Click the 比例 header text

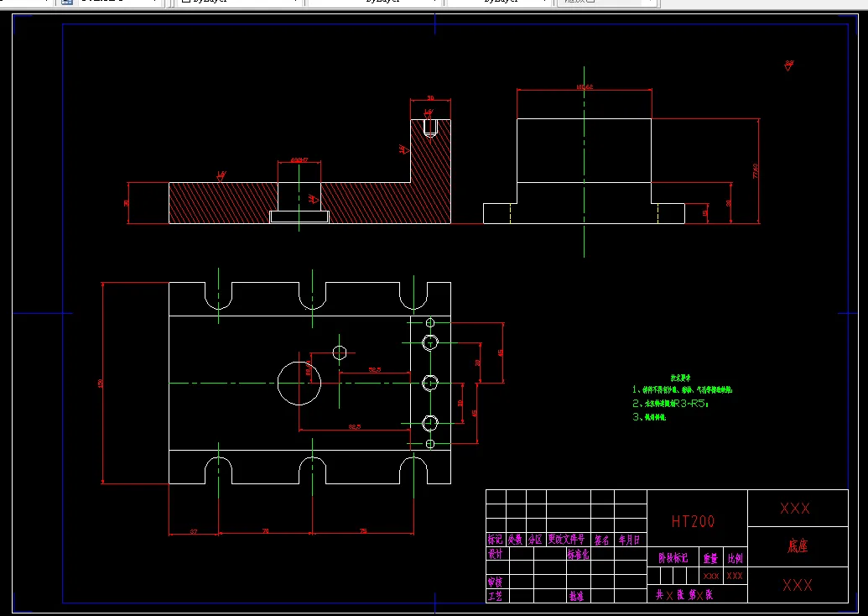click(735, 559)
